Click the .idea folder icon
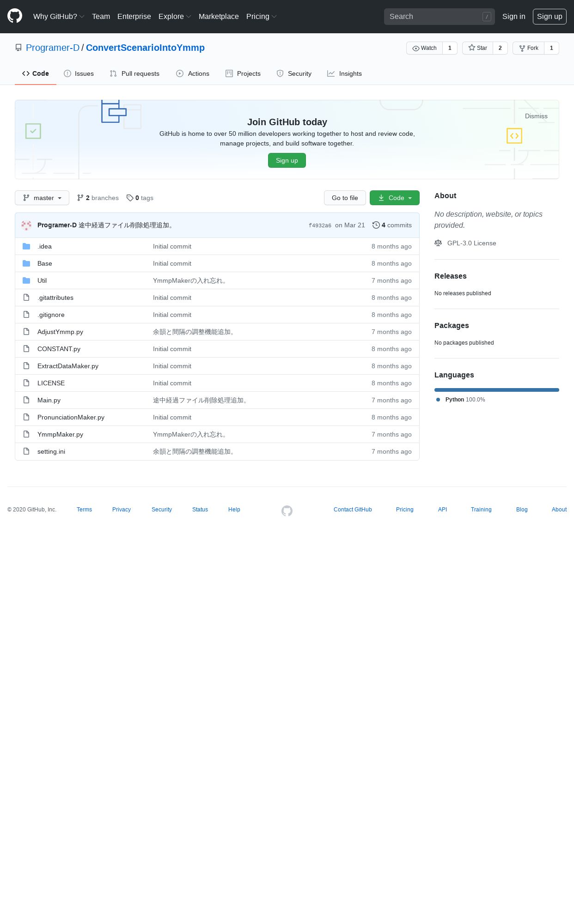 coord(26,246)
